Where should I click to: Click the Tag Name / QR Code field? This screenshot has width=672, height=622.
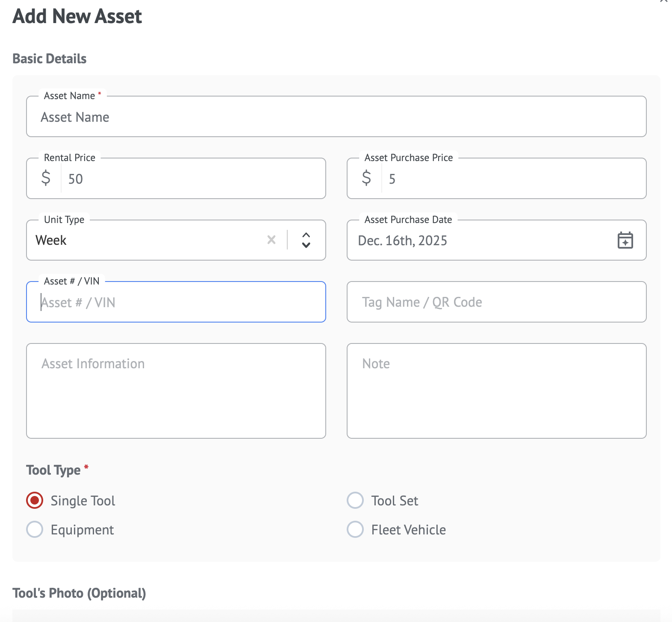pos(496,302)
